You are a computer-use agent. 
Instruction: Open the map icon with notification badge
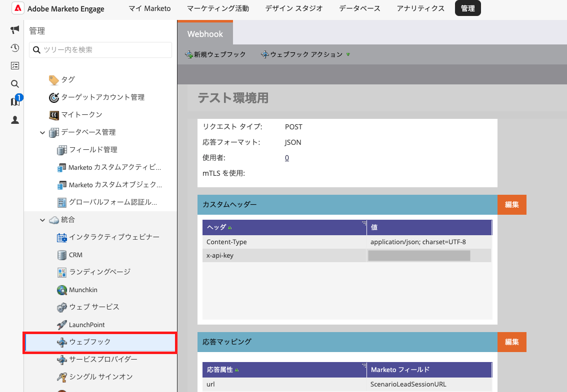point(15,101)
